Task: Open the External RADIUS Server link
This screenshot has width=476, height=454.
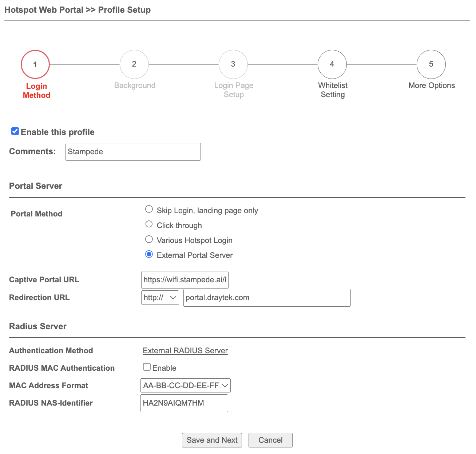Action: click(185, 351)
